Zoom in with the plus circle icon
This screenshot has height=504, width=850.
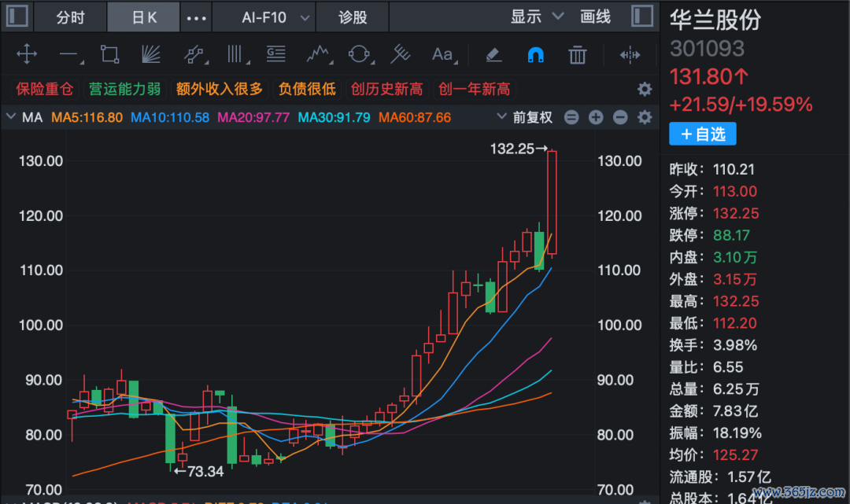pyautogui.click(x=596, y=117)
